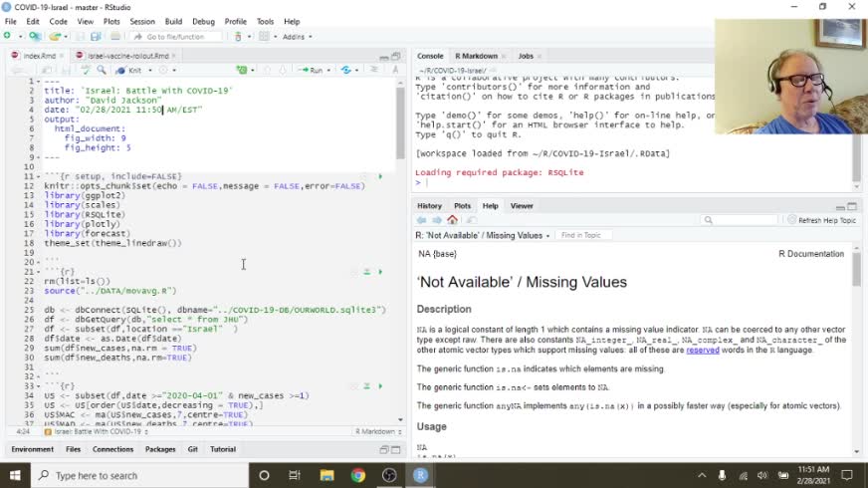
Task: Click the visual markdown editor A icon
Action: 395,70
